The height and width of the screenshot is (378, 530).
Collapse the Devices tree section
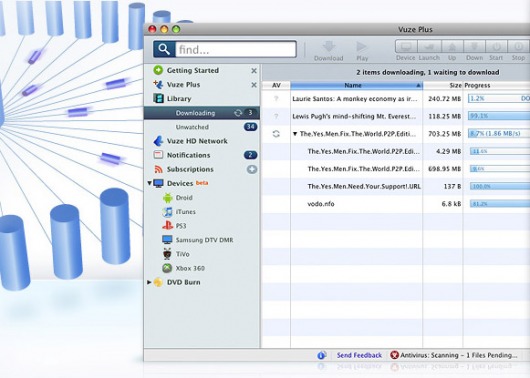(x=149, y=183)
